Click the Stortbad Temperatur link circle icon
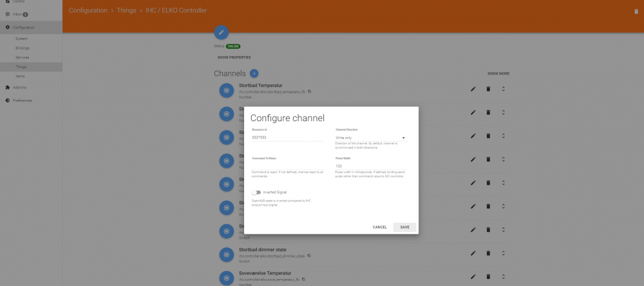Image resolution: width=644 pixels, height=286 pixels. (x=226, y=91)
